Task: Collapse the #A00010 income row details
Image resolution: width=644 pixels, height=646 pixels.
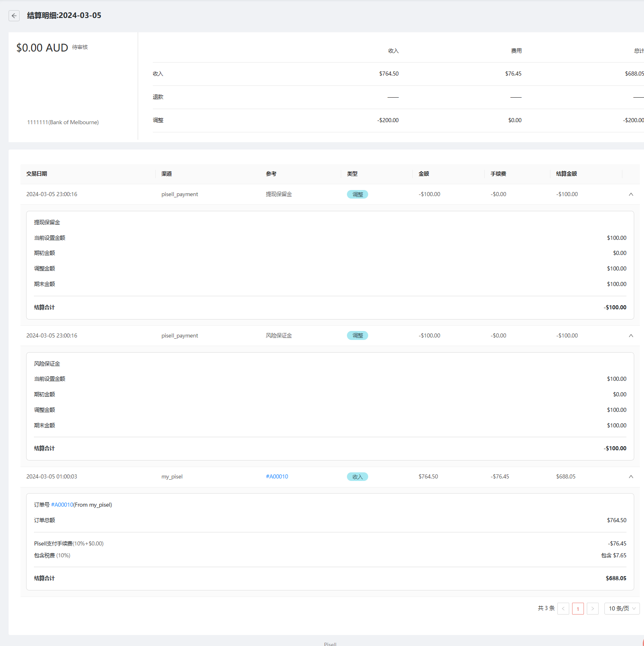Action: tap(631, 477)
